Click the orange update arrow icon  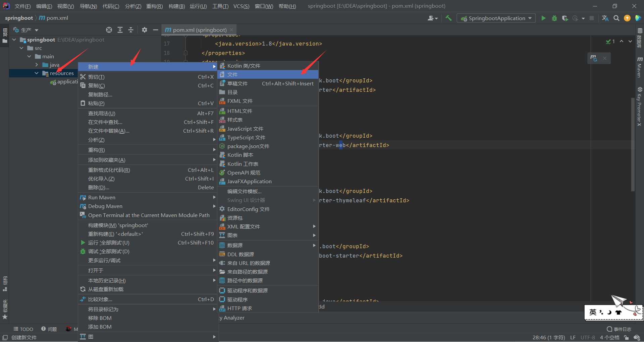point(627,18)
